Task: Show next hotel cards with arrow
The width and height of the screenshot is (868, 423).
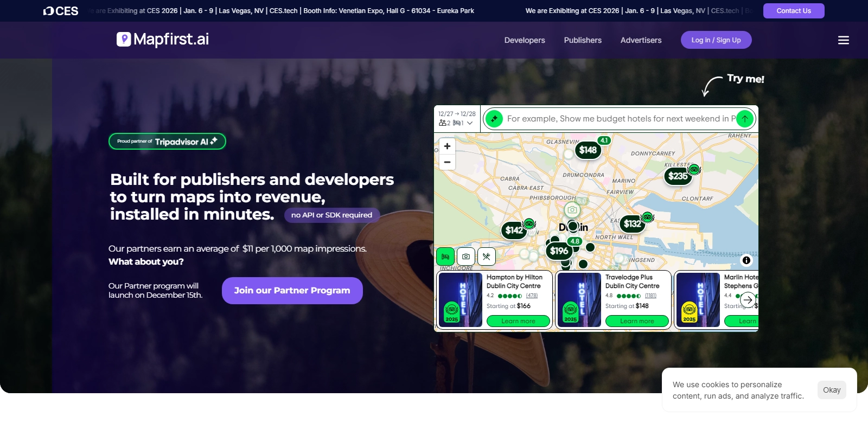Action: tap(748, 300)
